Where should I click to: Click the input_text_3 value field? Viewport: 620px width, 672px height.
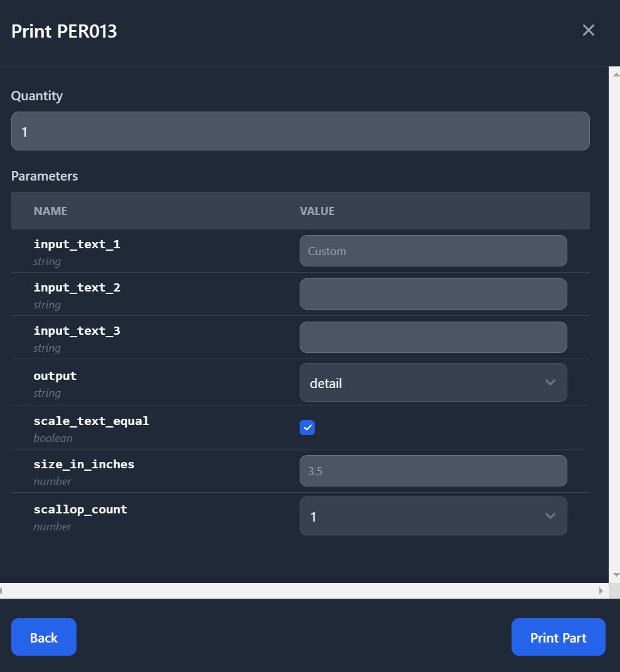coord(433,338)
